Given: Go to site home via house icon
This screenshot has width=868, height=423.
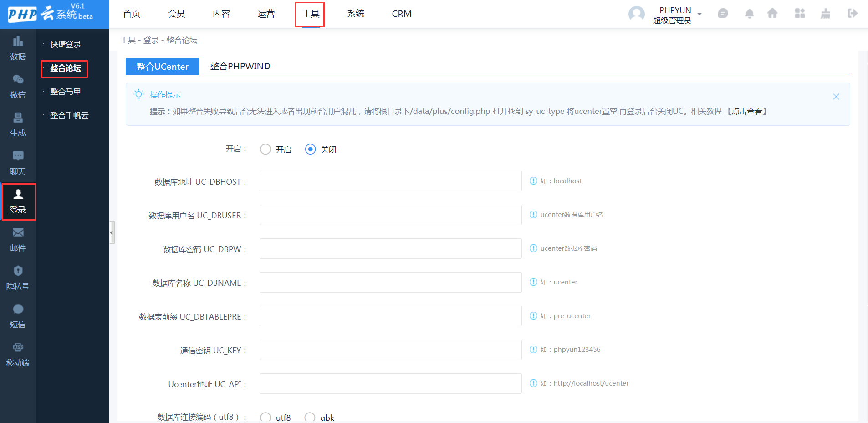Looking at the screenshot, I should [x=772, y=14].
